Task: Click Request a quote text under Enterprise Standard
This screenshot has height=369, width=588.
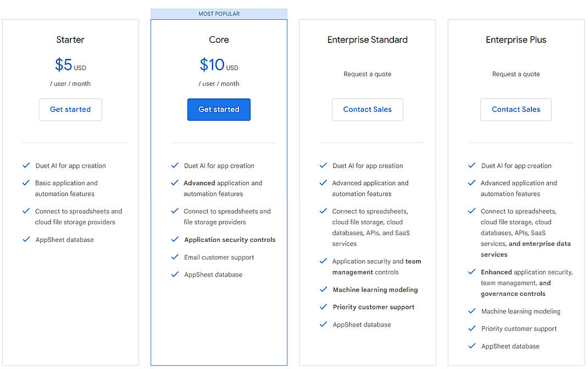Action: click(x=367, y=74)
